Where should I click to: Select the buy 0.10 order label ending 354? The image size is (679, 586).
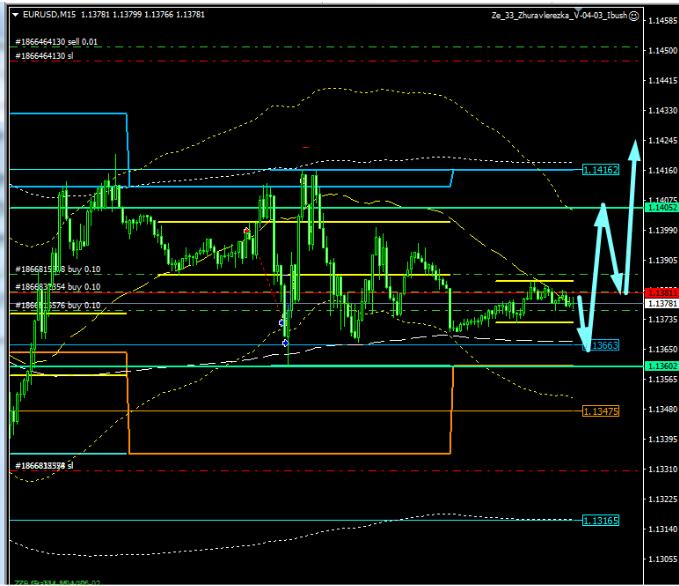pos(58,287)
